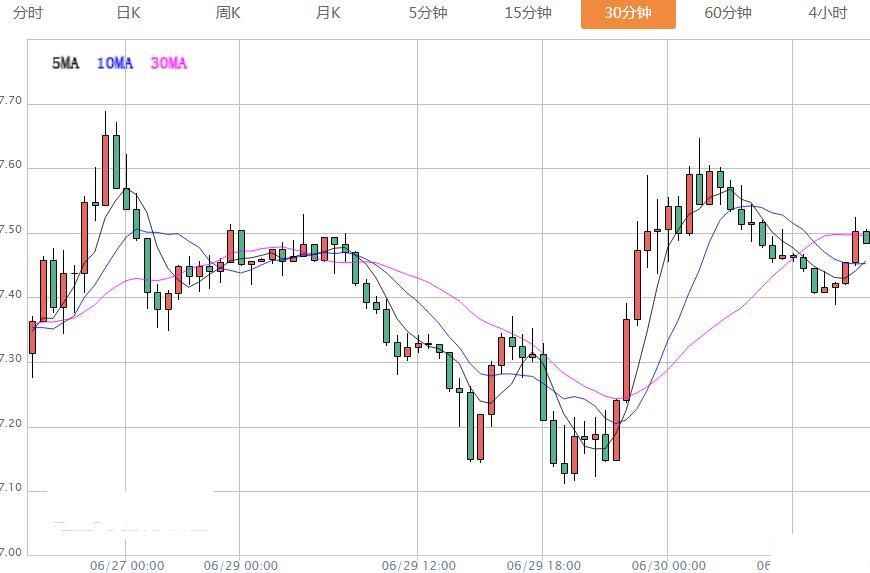Click the 06/27 00:00 time axis label
The image size is (870, 573).
click(127, 565)
